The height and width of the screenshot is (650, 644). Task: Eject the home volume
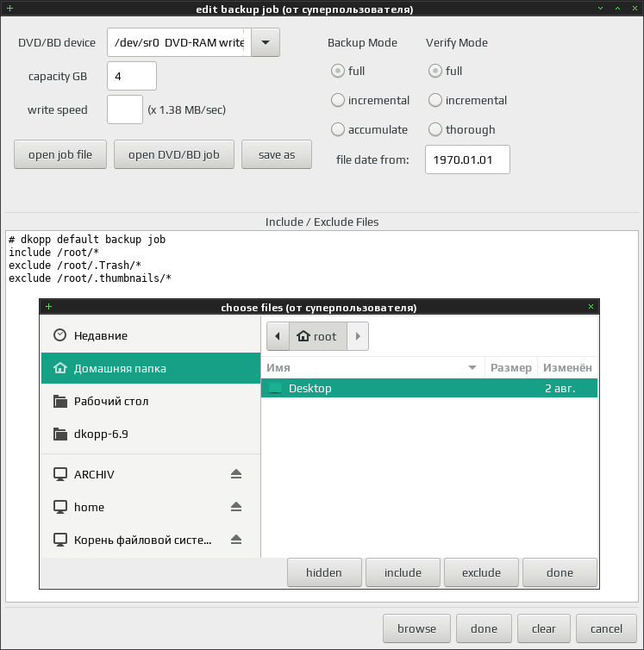tap(236, 507)
